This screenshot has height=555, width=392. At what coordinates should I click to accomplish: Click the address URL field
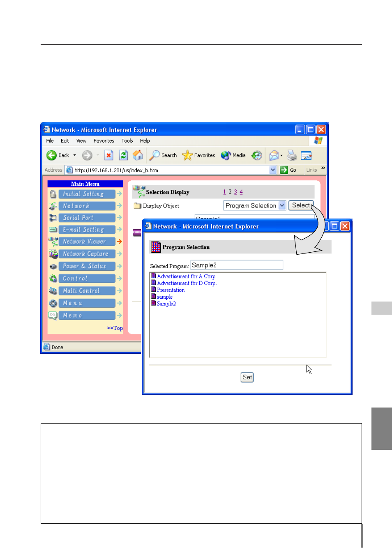[171, 170]
